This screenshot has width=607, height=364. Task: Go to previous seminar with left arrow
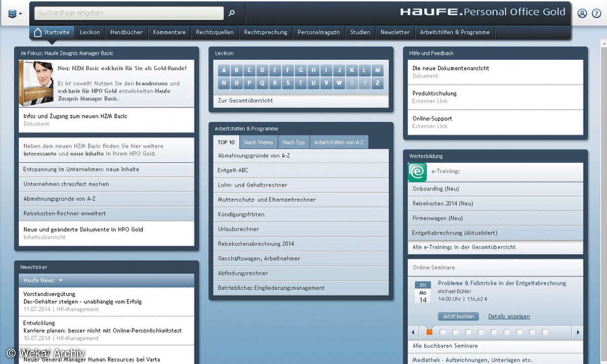coord(413,332)
